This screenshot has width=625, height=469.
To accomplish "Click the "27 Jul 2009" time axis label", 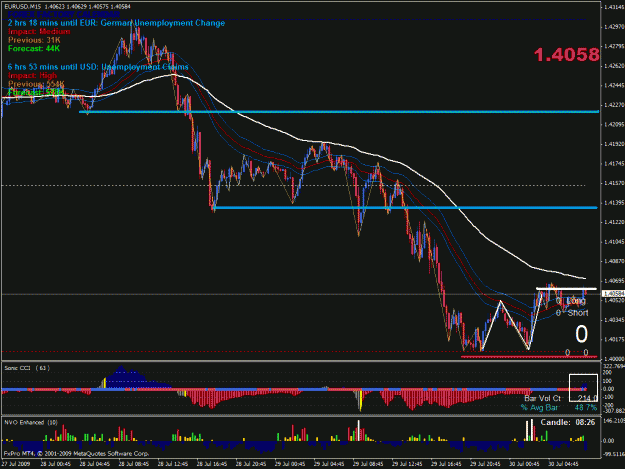I will click(x=16, y=464).
